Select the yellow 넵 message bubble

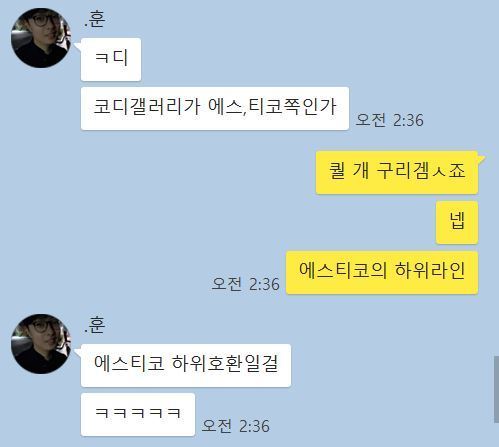click(x=457, y=222)
